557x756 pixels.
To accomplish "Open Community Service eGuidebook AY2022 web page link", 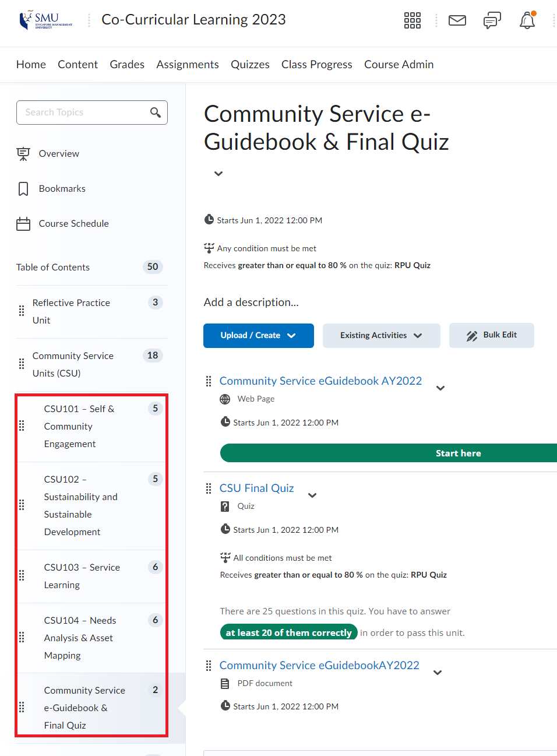I will (320, 381).
